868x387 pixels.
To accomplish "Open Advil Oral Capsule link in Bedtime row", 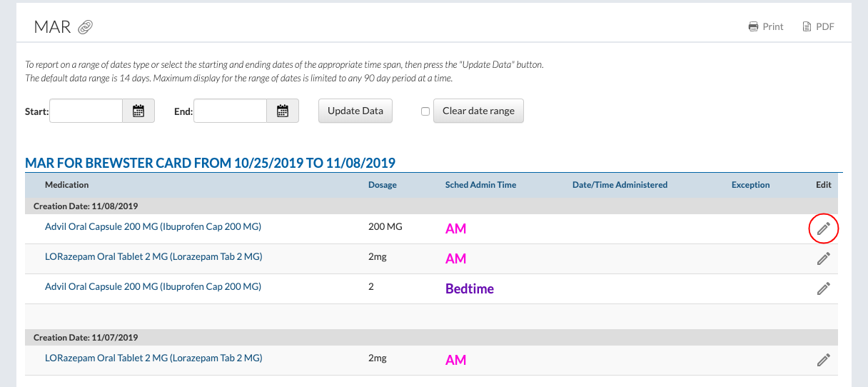I will (x=153, y=287).
